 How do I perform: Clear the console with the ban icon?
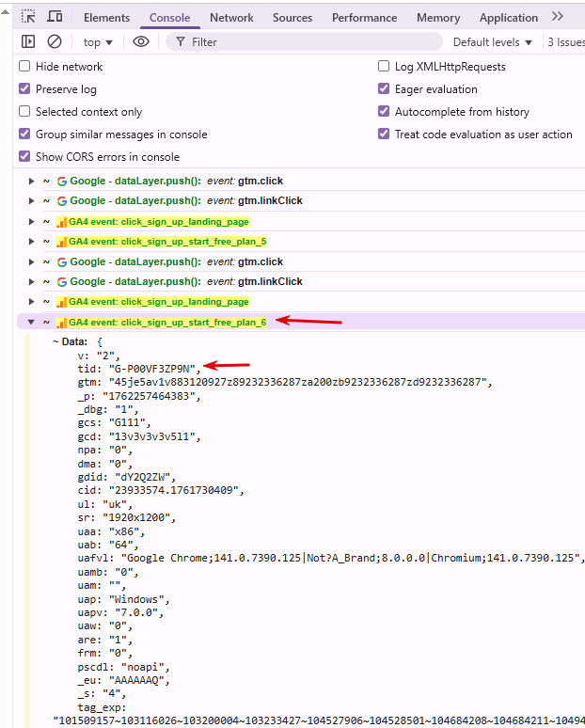(55, 41)
